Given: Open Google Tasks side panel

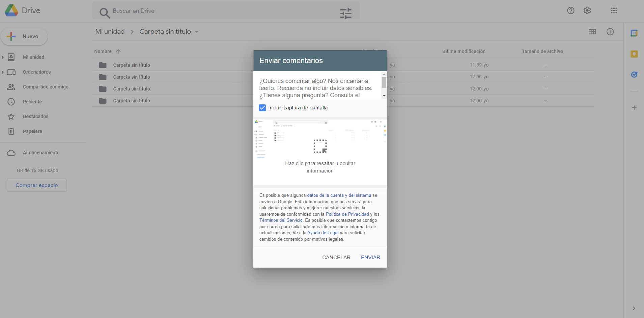Looking at the screenshot, I should (x=634, y=75).
